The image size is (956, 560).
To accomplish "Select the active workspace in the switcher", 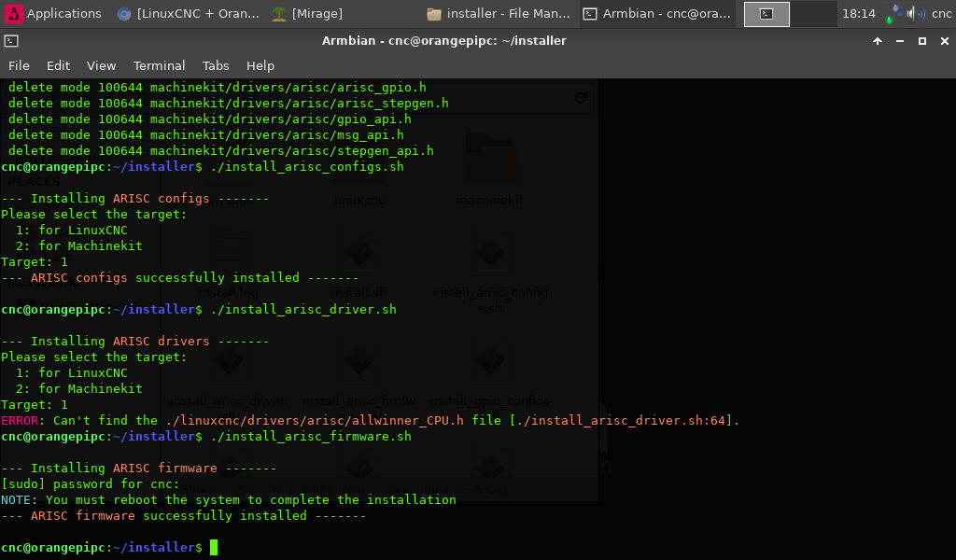I will coord(766,14).
